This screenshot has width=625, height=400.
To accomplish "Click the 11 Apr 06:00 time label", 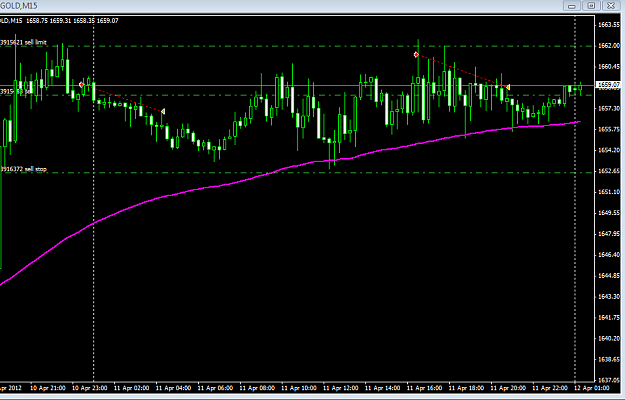I will pyautogui.click(x=215, y=388).
